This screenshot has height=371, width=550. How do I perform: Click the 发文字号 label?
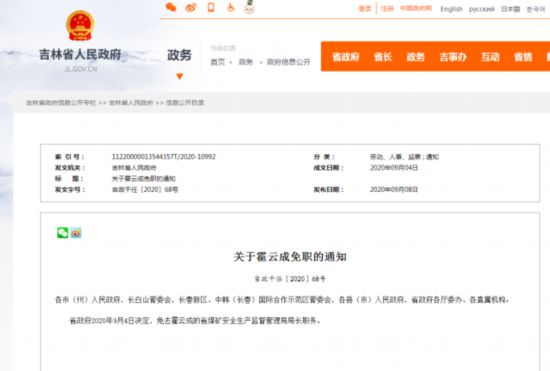click(x=70, y=190)
